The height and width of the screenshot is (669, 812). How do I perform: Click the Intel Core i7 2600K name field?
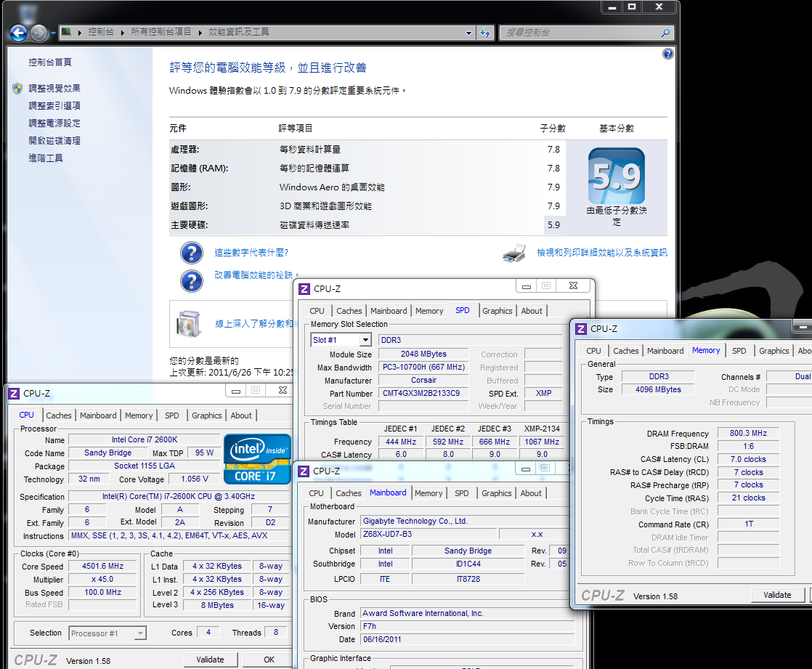pos(145,439)
